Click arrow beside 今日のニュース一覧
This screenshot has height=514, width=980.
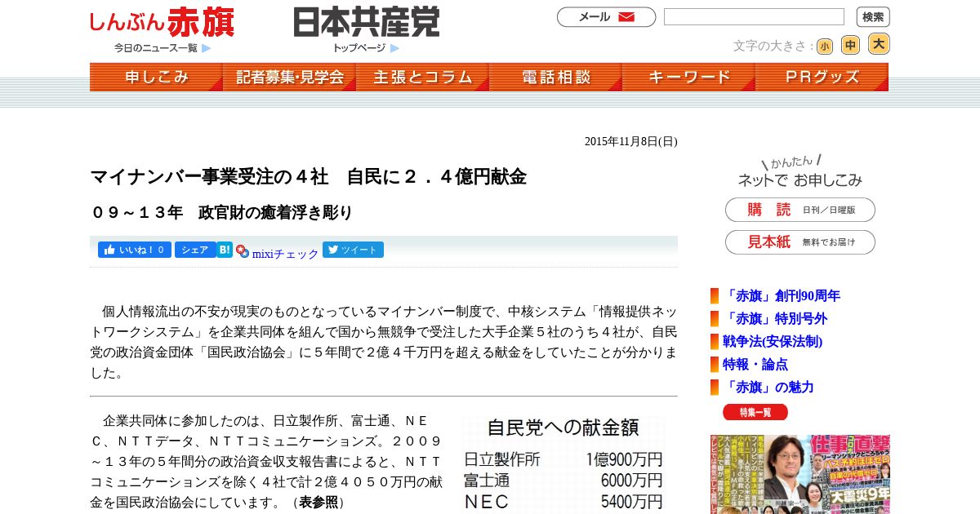[x=207, y=48]
